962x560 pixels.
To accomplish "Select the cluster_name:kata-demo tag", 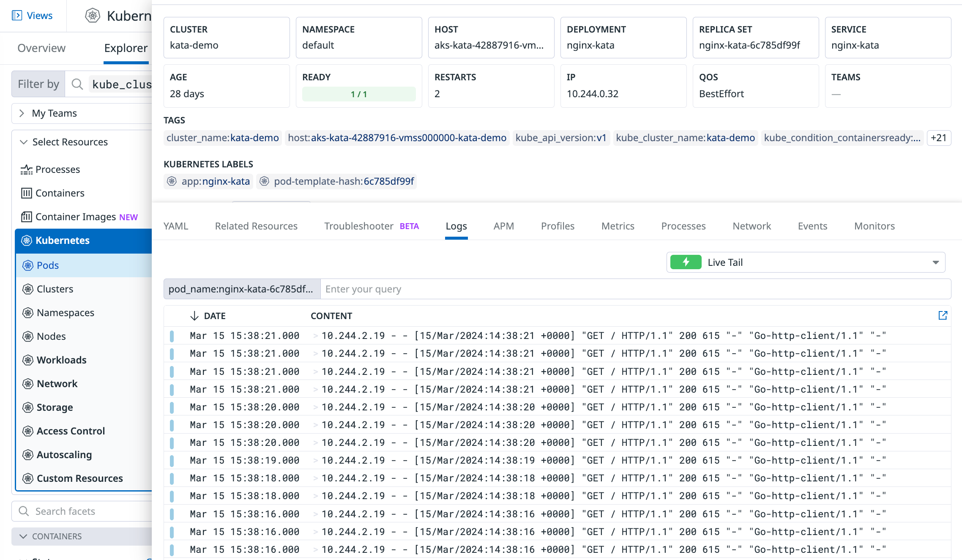I will pyautogui.click(x=222, y=138).
